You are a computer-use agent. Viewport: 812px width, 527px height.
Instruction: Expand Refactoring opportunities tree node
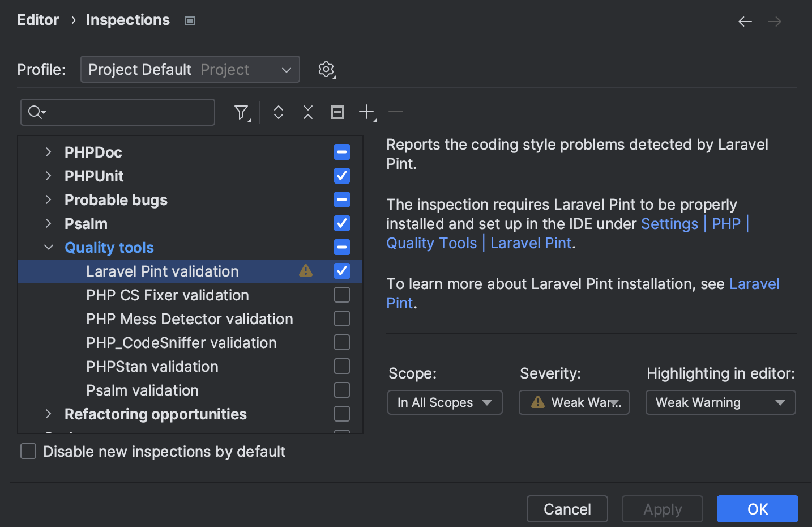(49, 414)
